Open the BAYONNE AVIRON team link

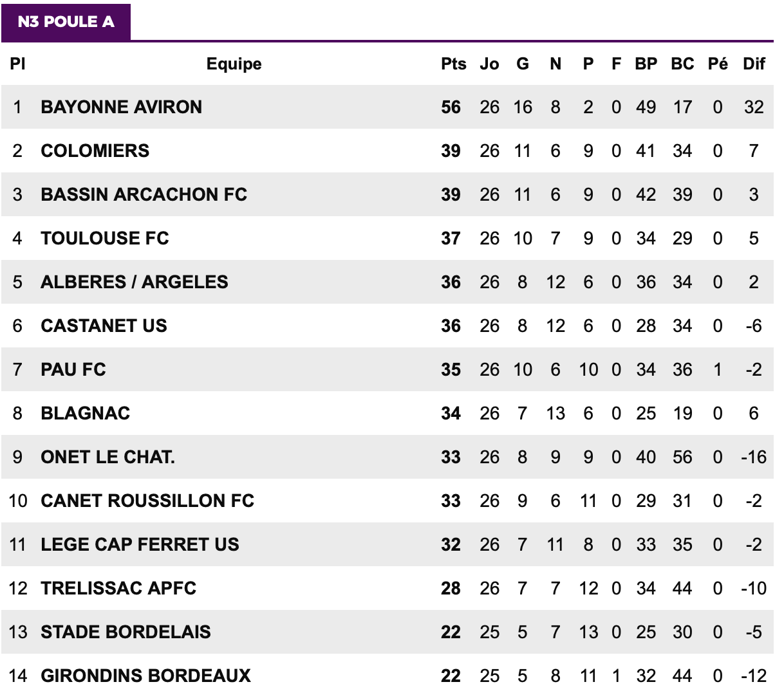(x=121, y=107)
